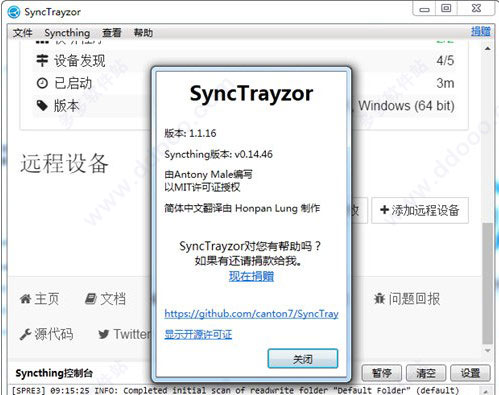Click the scrollbar down arrow
The image size is (499, 395).
pyautogui.click(x=487, y=351)
